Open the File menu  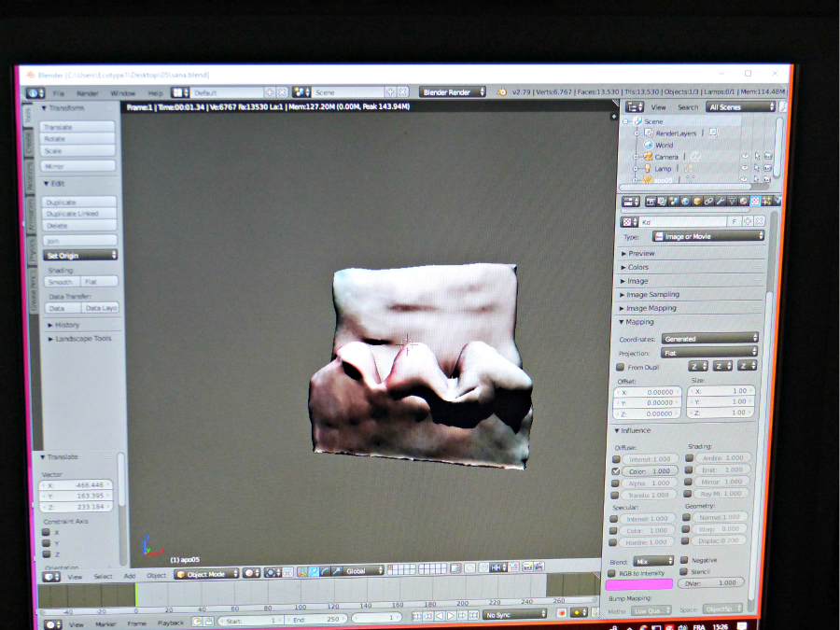point(59,93)
